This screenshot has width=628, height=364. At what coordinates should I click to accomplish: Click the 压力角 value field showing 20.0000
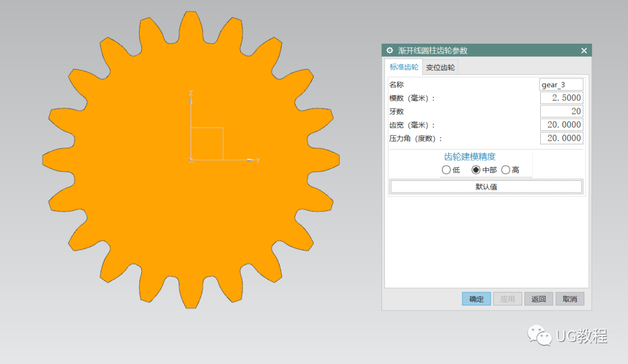click(x=561, y=138)
